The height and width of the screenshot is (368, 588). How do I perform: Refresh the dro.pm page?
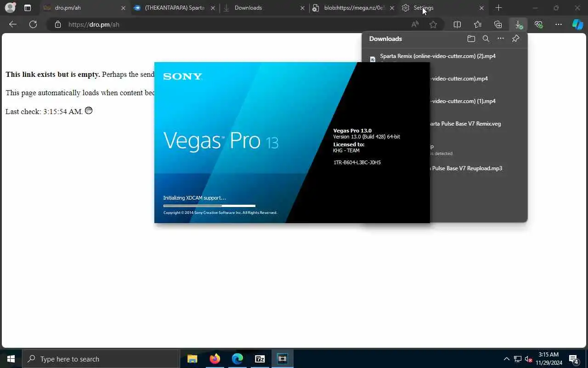tap(33, 24)
